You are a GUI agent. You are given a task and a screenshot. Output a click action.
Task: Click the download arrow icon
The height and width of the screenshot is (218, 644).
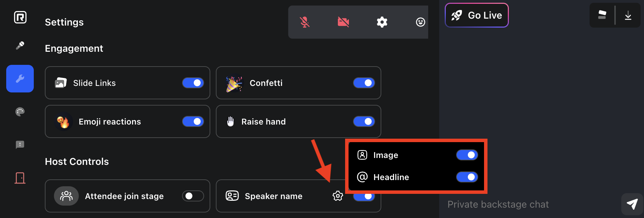(628, 15)
